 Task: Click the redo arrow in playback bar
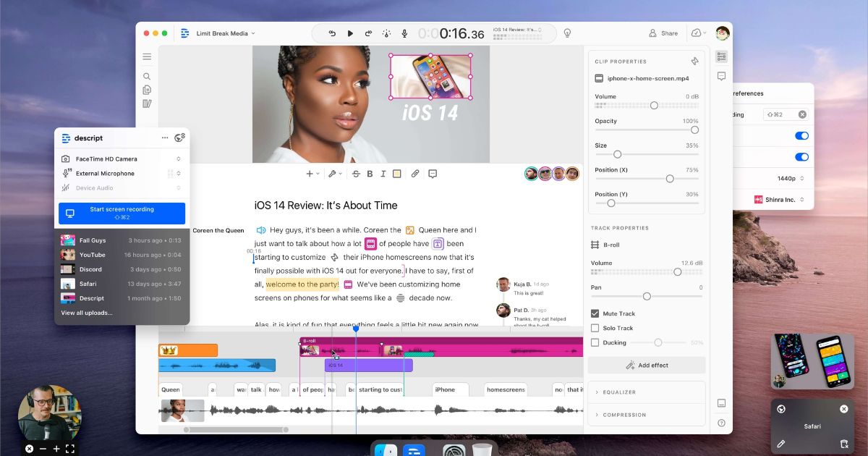coord(368,33)
